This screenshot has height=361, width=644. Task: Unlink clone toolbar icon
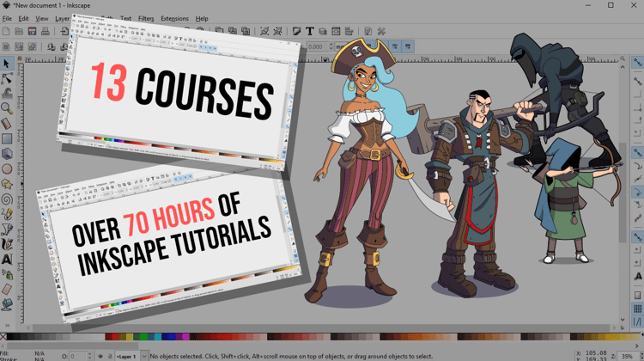coord(246,31)
